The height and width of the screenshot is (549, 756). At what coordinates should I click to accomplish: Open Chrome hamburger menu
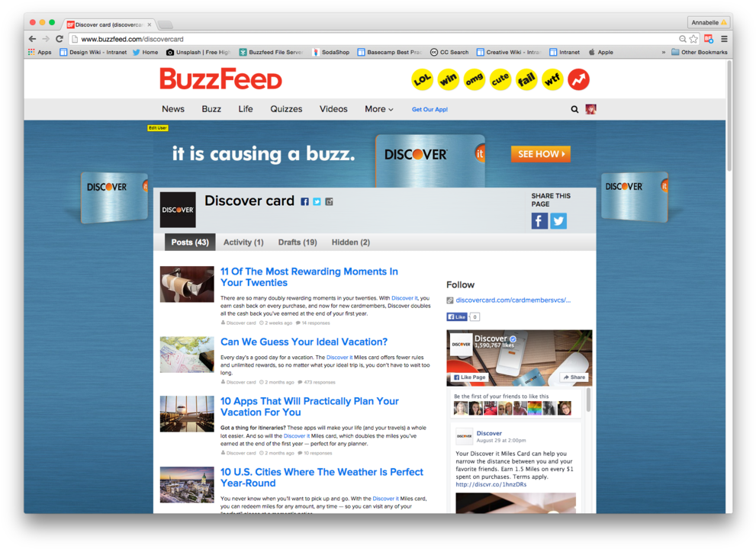pyautogui.click(x=724, y=39)
